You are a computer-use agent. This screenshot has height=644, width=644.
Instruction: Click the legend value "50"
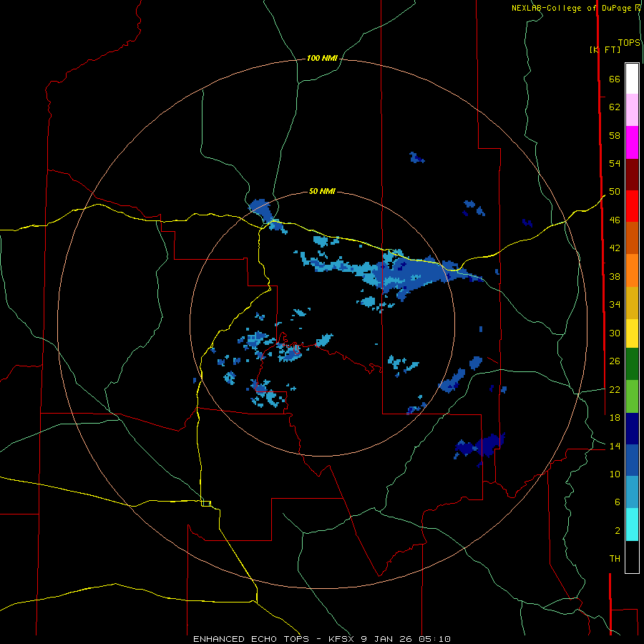[615, 192]
